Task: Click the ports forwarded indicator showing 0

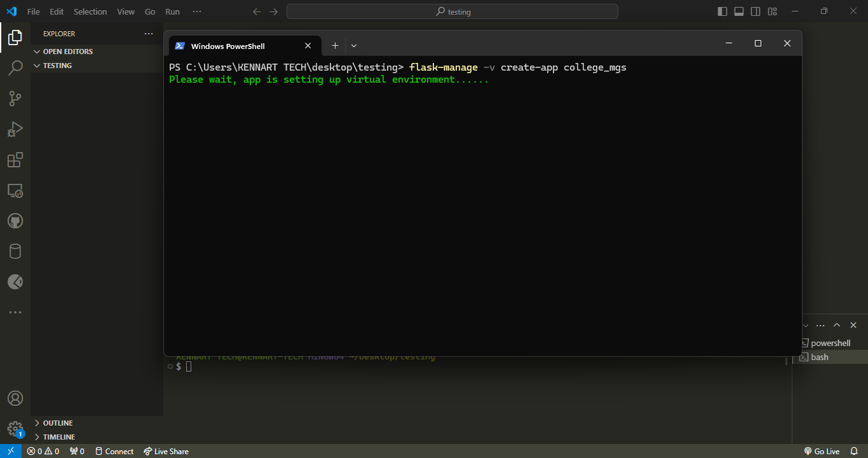Action: click(x=77, y=451)
